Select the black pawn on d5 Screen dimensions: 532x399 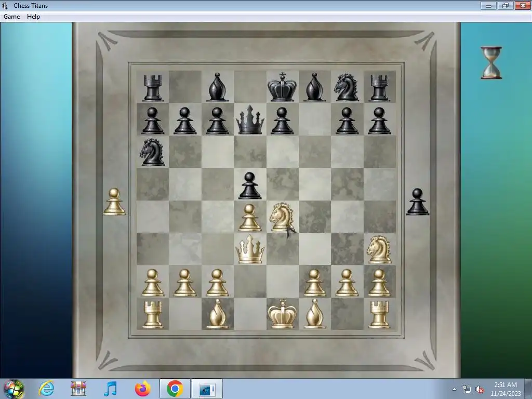tap(250, 185)
